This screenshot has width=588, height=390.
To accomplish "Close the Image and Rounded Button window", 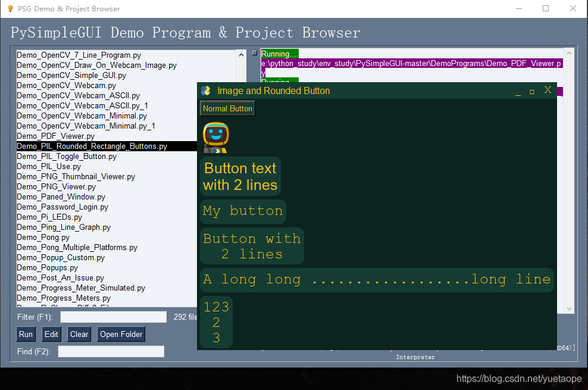I will click(548, 90).
